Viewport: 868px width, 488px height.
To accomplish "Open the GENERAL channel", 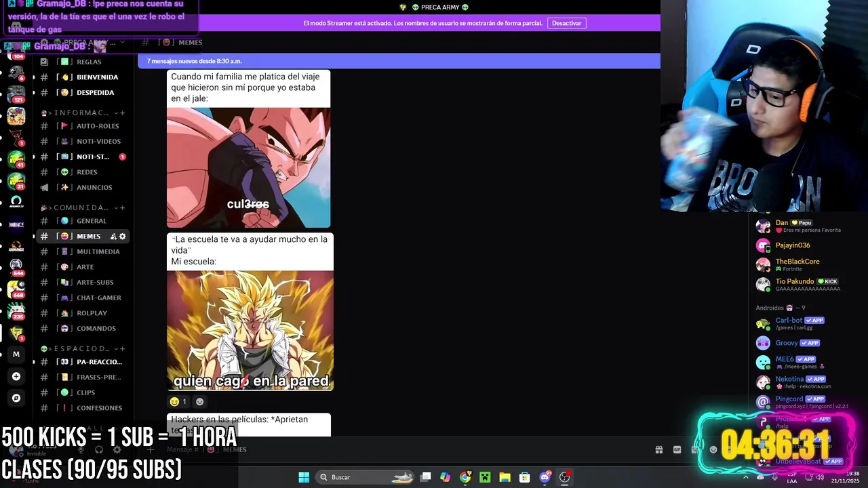I will tap(83, 221).
